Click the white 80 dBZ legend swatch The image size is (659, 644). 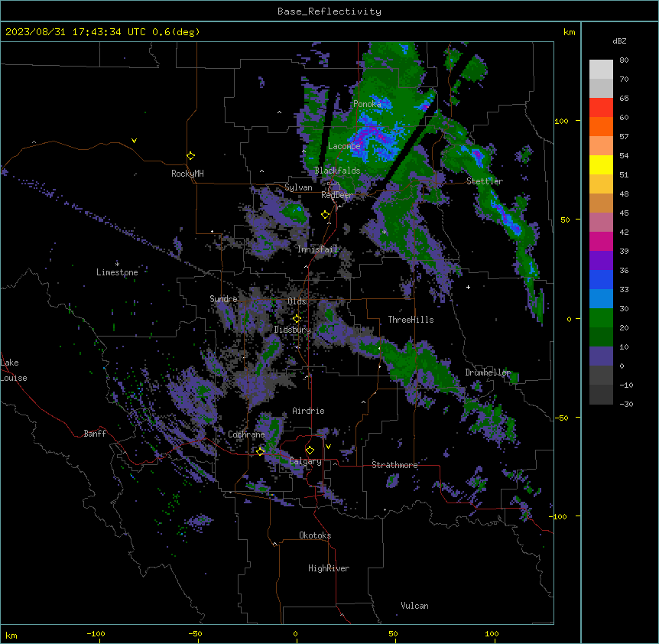(601, 70)
